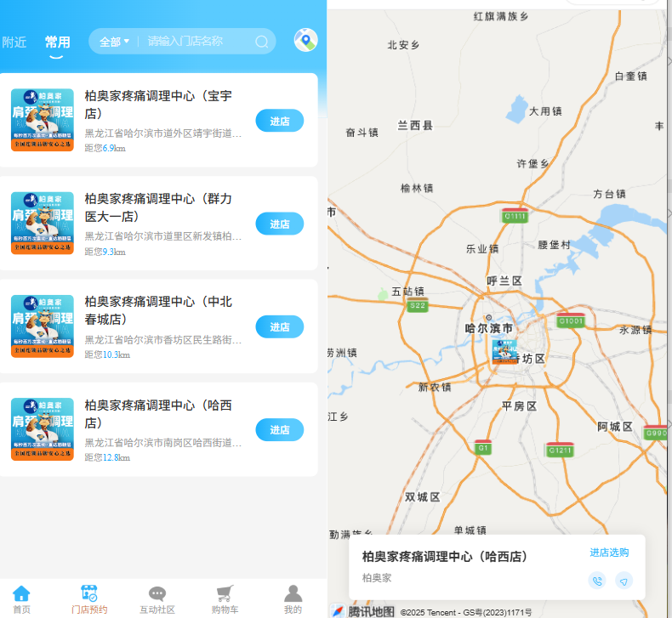672x618 pixels.
Task: Go to 互动社区 community
Action: (x=157, y=598)
